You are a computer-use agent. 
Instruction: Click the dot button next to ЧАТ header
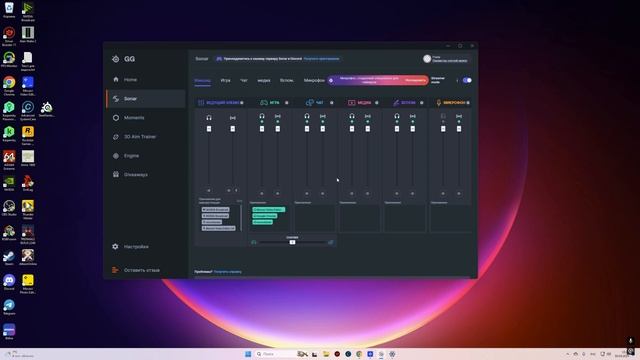[331, 103]
